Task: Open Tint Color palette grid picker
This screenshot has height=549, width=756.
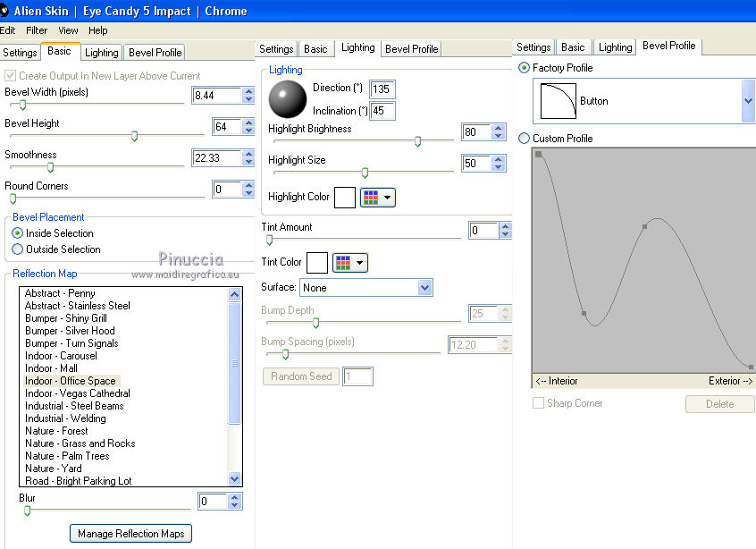Action: point(350,263)
